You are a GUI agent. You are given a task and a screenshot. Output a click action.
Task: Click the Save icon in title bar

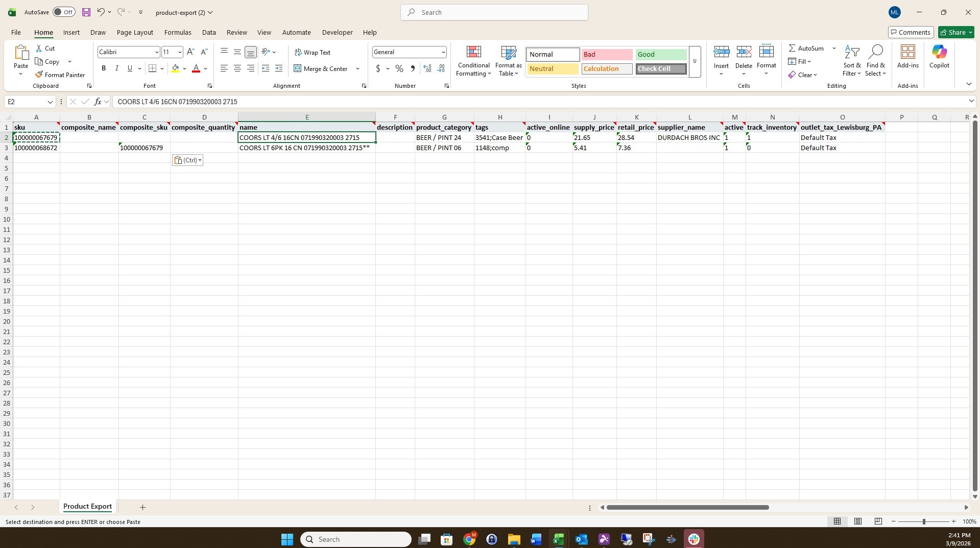[x=86, y=12]
